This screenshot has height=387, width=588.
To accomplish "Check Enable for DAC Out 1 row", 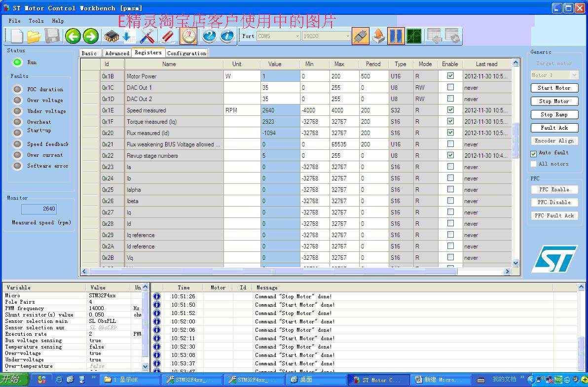I will [450, 87].
